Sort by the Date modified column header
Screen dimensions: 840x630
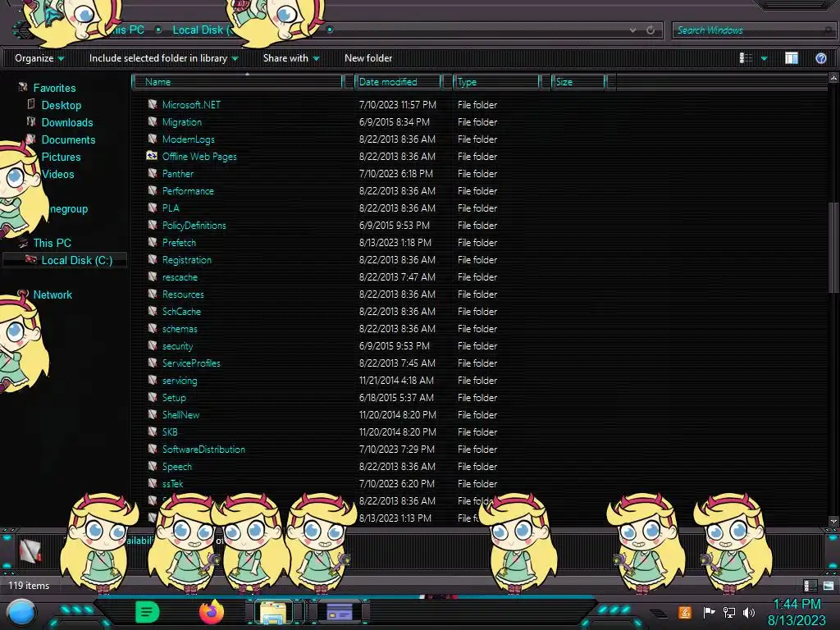(x=398, y=81)
